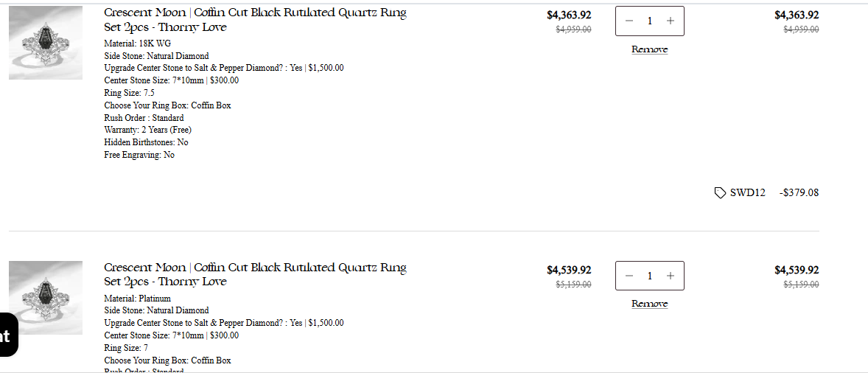Increase quantity of the 18K WG ring
This screenshot has width=868, height=373.
pos(670,21)
